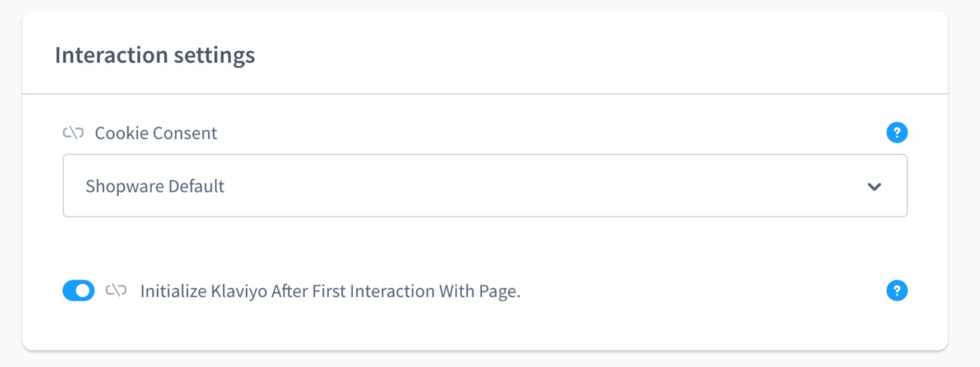Viewport: 980px width, 367px height.
Task: Click inside the Cookie Consent selection box
Action: click(x=485, y=186)
